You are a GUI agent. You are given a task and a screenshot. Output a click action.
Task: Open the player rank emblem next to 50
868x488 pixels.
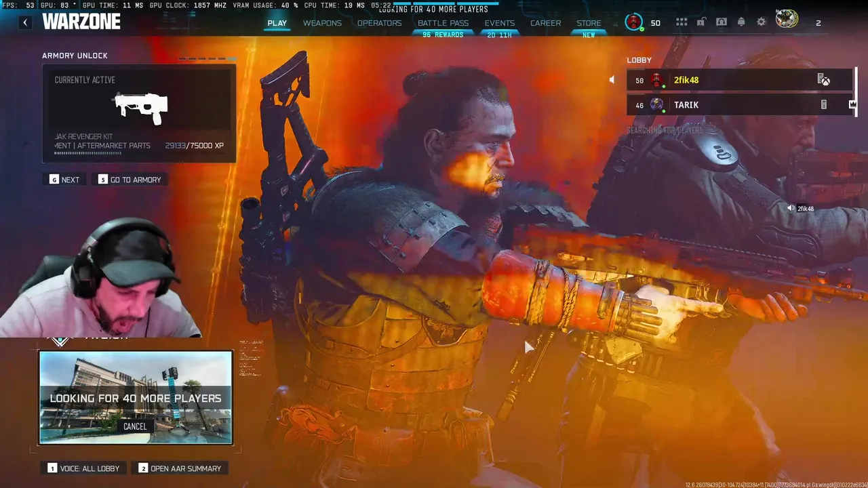pyautogui.click(x=634, y=22)
